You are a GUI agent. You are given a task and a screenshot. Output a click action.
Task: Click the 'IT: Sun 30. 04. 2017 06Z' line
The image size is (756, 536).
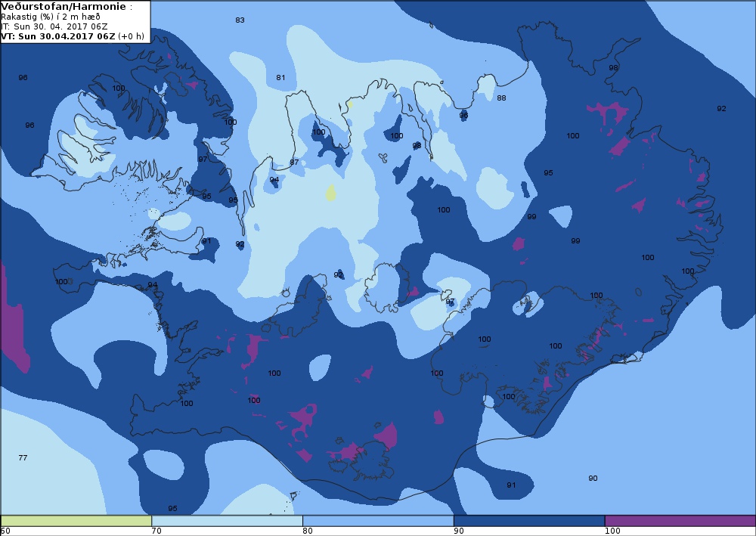point(54,26)
